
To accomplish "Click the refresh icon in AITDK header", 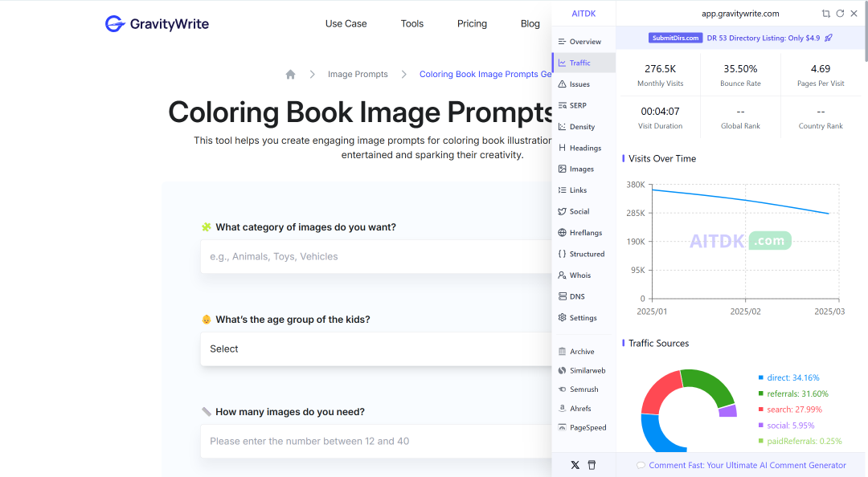I will click(x=840, y=14).
